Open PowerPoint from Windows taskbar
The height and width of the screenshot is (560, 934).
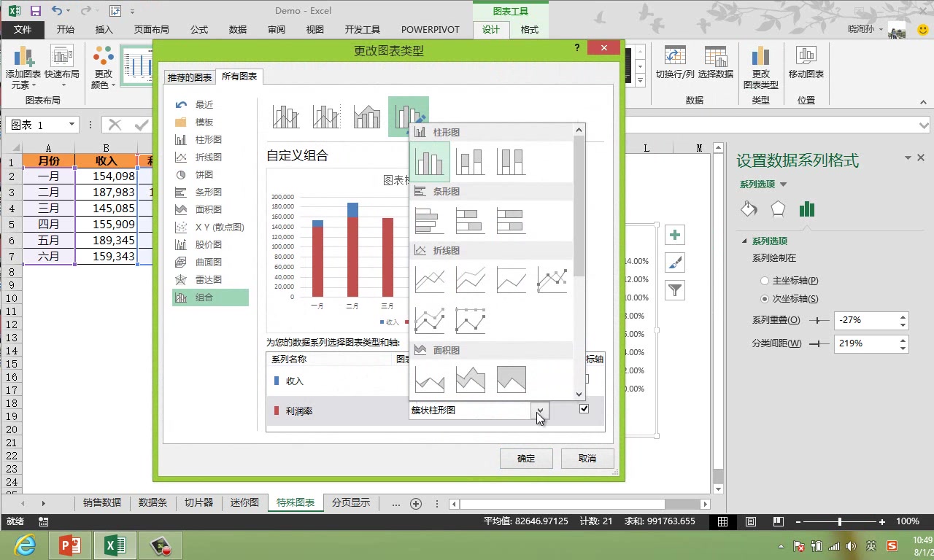pyautogui.click(x=70, y=545)
